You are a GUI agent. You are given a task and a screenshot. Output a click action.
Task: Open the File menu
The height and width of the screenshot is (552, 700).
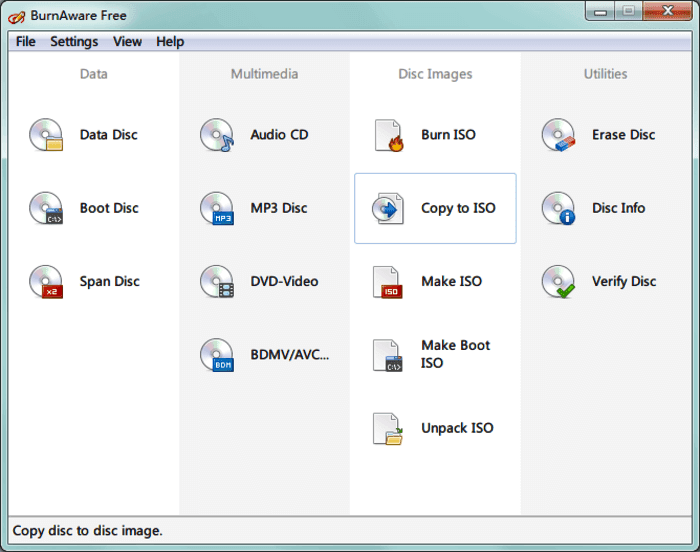coord(25,42)
